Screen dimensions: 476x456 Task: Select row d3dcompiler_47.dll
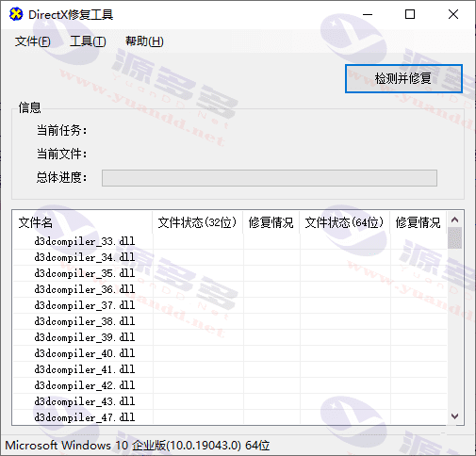coord(230,417)
